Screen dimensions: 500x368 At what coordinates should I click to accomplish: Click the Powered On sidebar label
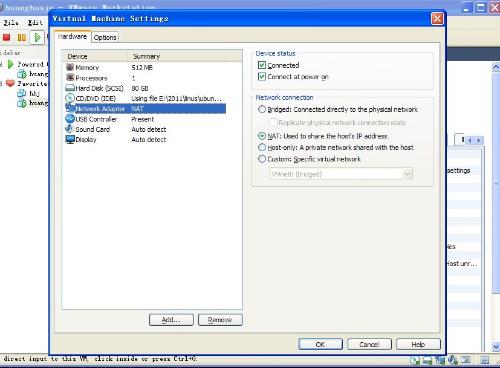33,64
